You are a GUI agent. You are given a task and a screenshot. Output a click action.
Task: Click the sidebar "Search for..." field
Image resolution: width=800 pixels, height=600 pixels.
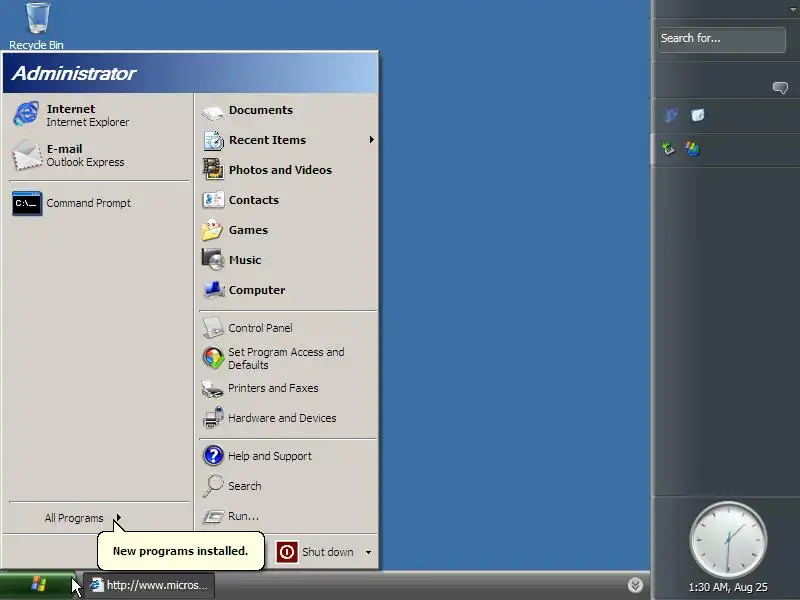pyautogui.click(x=721, y=39)
